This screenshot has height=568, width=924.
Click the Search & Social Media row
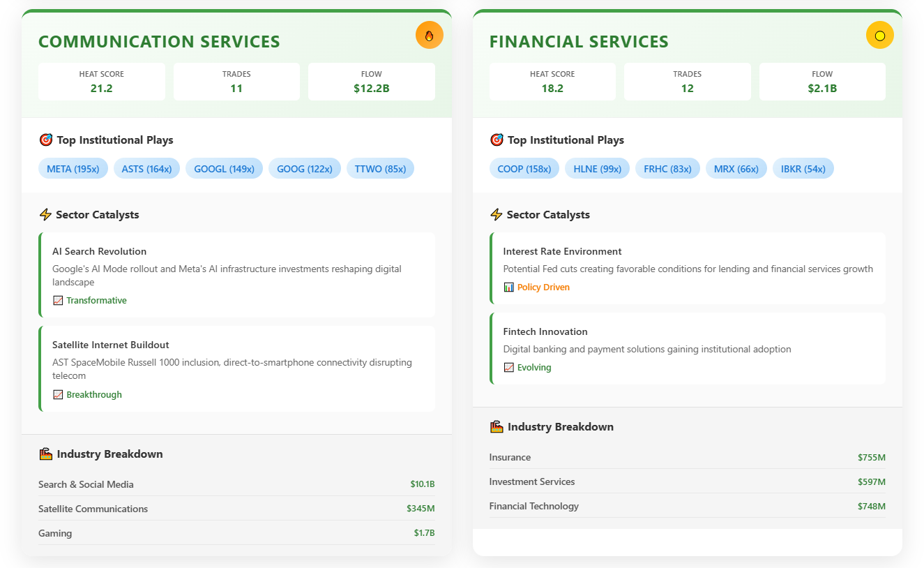(x=236, y=484)
